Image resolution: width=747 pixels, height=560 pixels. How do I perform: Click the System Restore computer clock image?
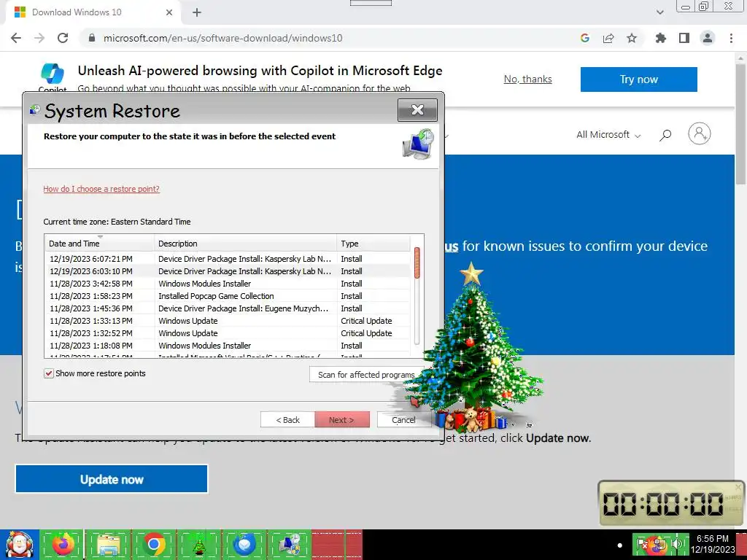click(x=418, y=144)
